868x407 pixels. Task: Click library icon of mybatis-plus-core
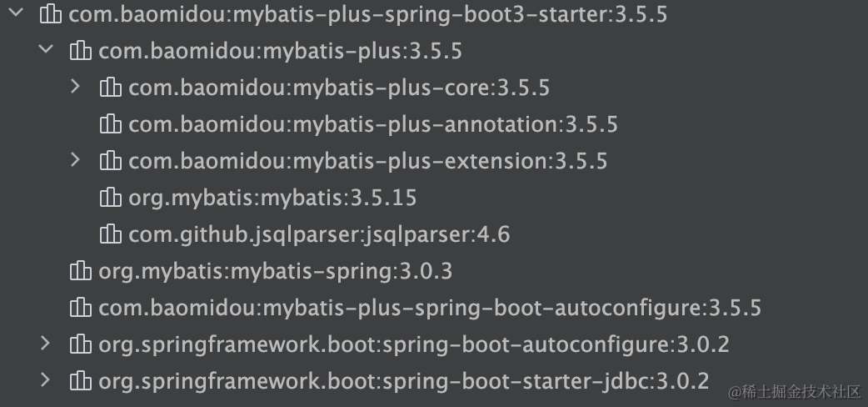(x=111, y=87)
